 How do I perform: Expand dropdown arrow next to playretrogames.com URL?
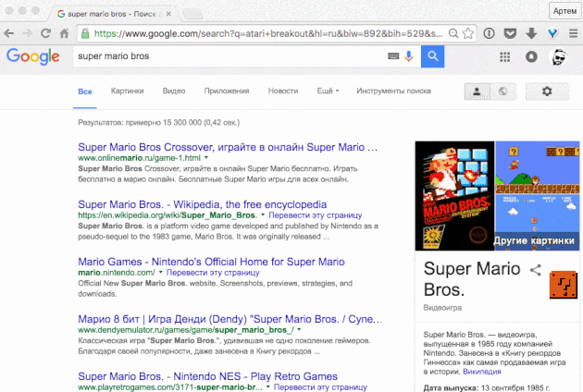tap(267, 386)
